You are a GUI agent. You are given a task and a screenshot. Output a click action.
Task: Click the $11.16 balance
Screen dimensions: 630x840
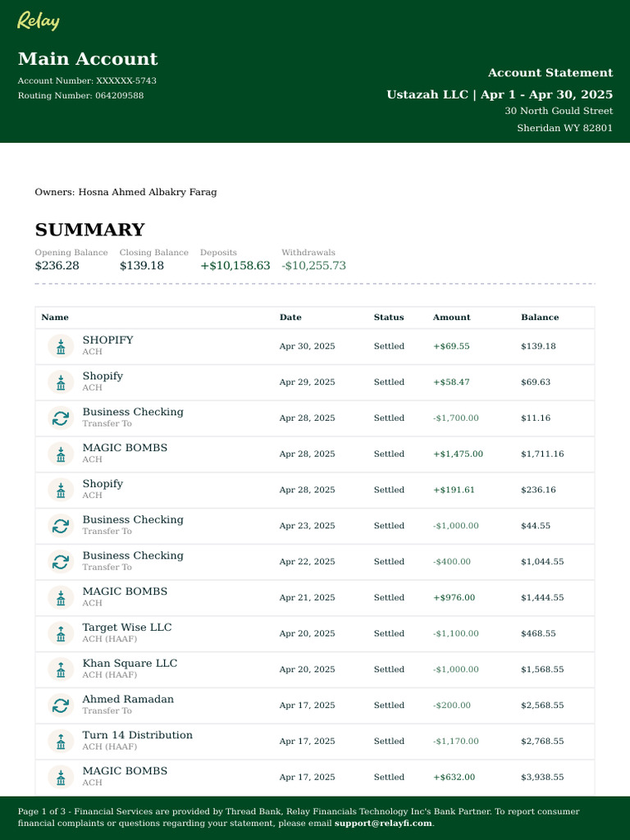coord(536,418)
